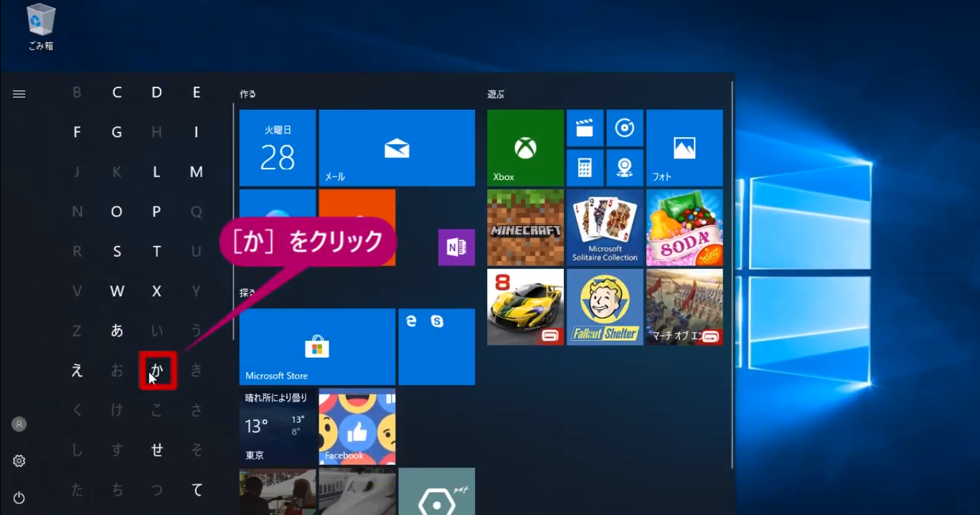Open the calendar tile showing 火曜日 28
The width and height of the screenshot is (980, 515).
point(278,148)
